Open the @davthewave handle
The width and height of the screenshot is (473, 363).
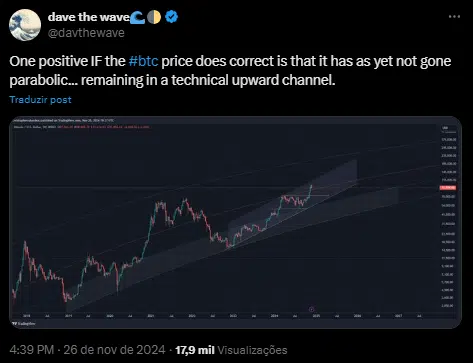[86, 33]
